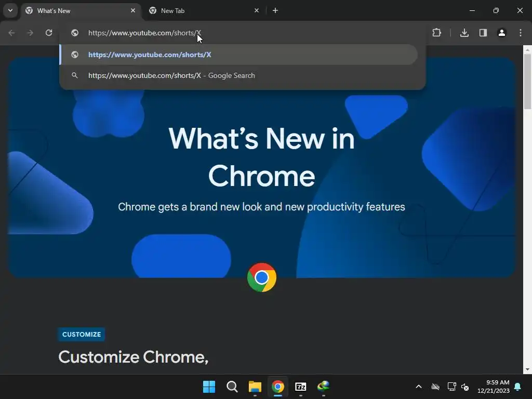Restore down the Chrome window
The width and height of the screenshot is (532, 399).
tap(496, 10)
